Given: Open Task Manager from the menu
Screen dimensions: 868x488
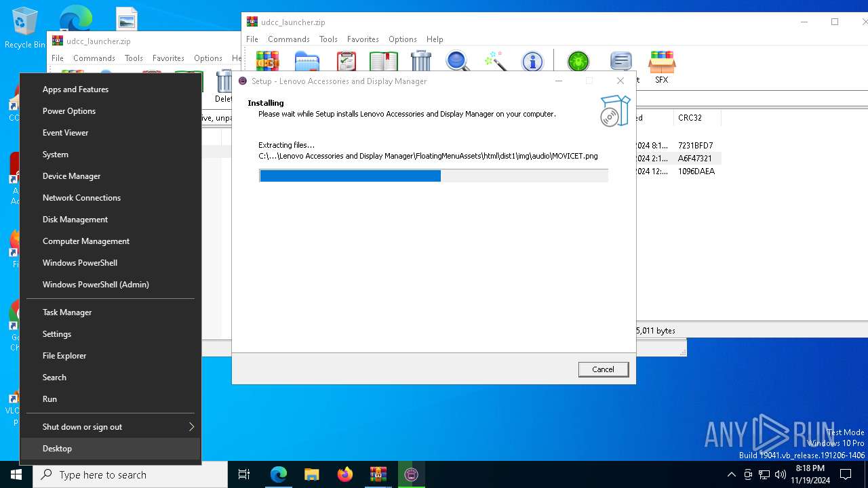Looking at the screenshot, I should click(111, 312).
